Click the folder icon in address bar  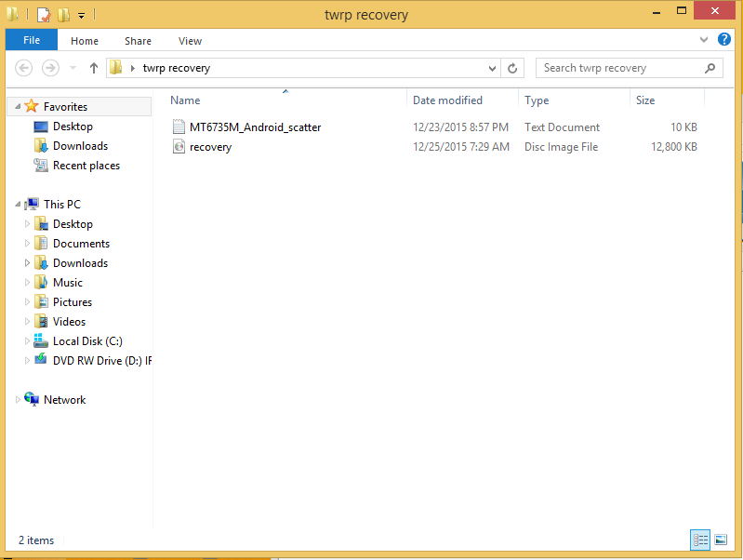[116, 68]
